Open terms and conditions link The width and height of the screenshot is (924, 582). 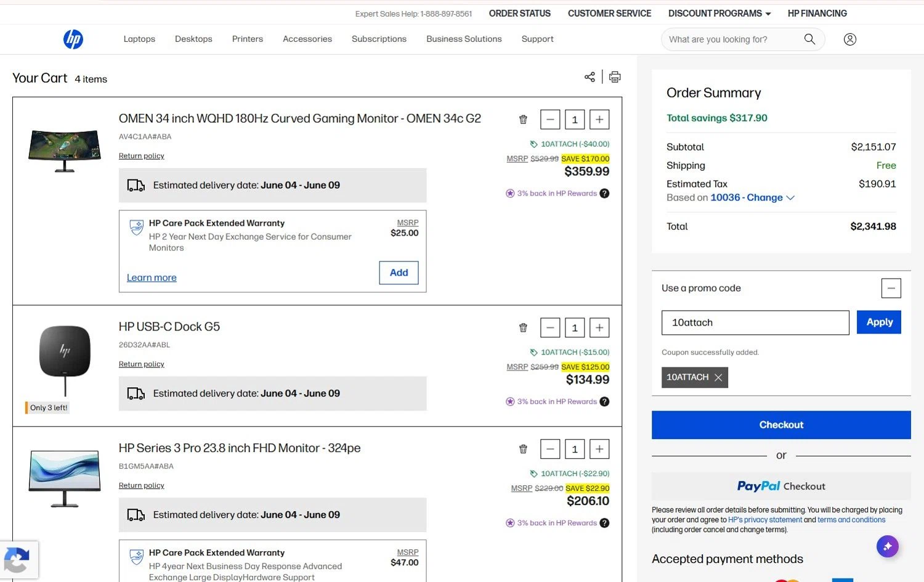point(851,520)
